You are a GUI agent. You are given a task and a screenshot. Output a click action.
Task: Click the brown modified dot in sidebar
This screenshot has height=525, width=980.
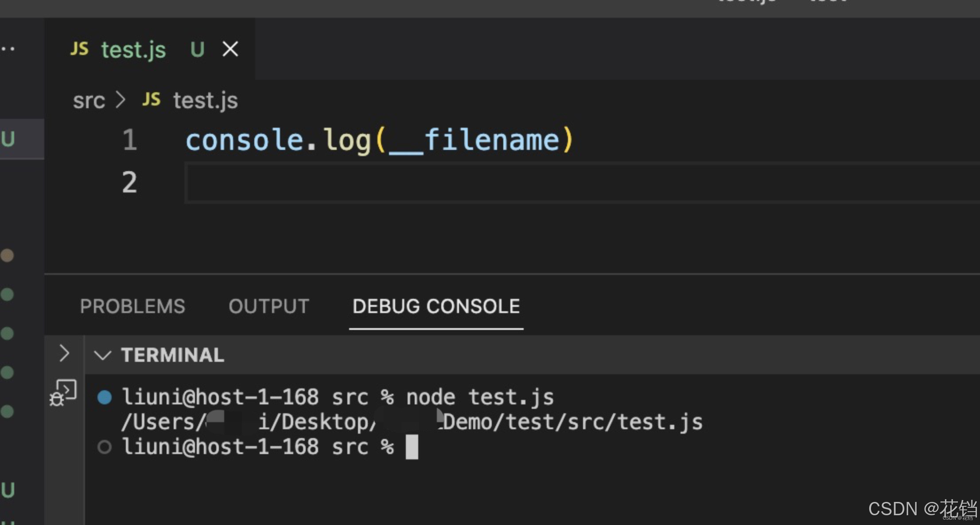point(7,255)
